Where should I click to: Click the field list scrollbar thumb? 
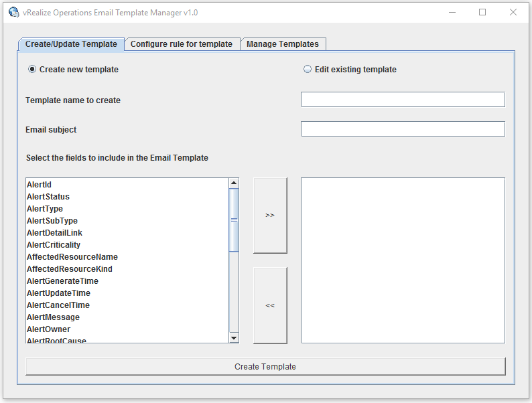coord(234,220)
